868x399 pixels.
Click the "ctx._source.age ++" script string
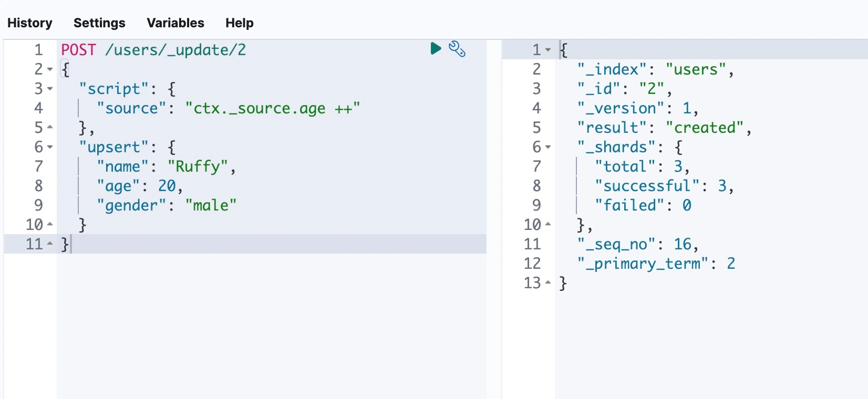272,108
